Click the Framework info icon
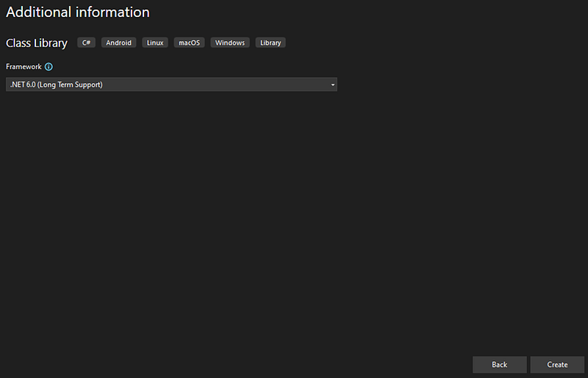Viewport: 588px width, 378px height. click(x=49, y=67)
